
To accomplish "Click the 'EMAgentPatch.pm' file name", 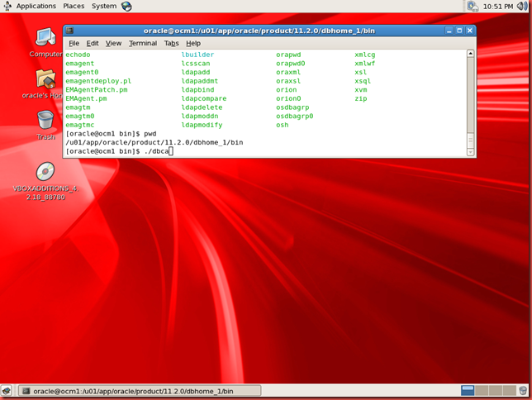I will tap(97, 89).
